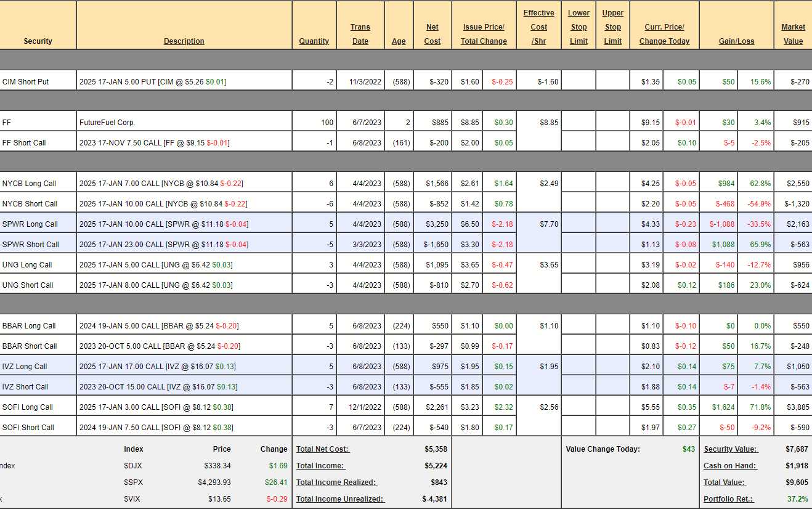Select the CIM Short Put security cell
Image resolution: width=812 pixels, height=509 pixels.
[26, 82]
